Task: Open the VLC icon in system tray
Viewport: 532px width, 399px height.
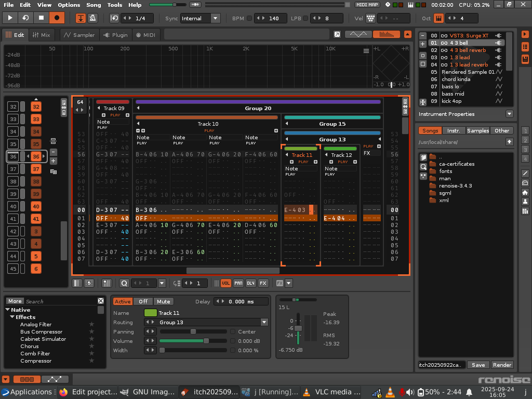Action: tap(390, 392)
